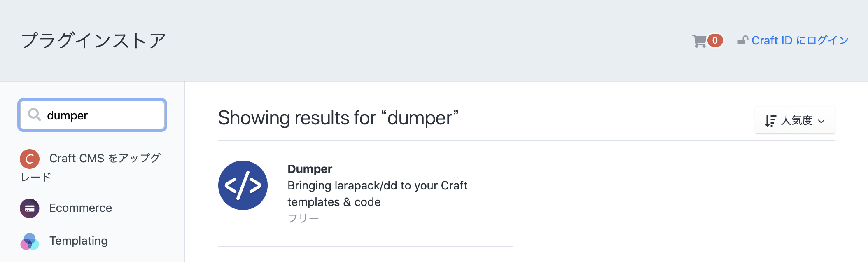
Task: Click the Dumper plugin code icon
Action: [243, 185]
